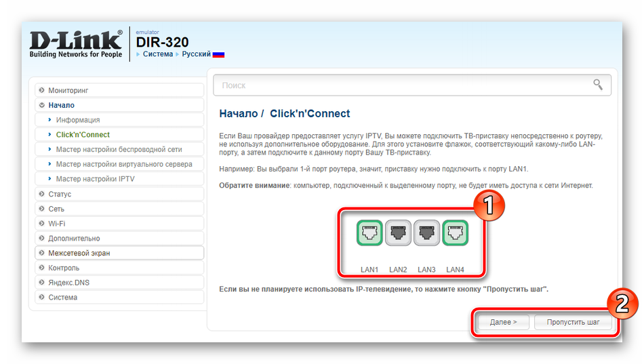Expand the Wi-Fi section
644x364 pixels.
point(119,224)
